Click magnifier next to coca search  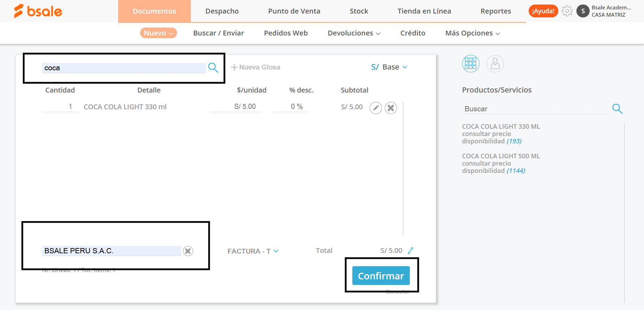click(213, 67)
